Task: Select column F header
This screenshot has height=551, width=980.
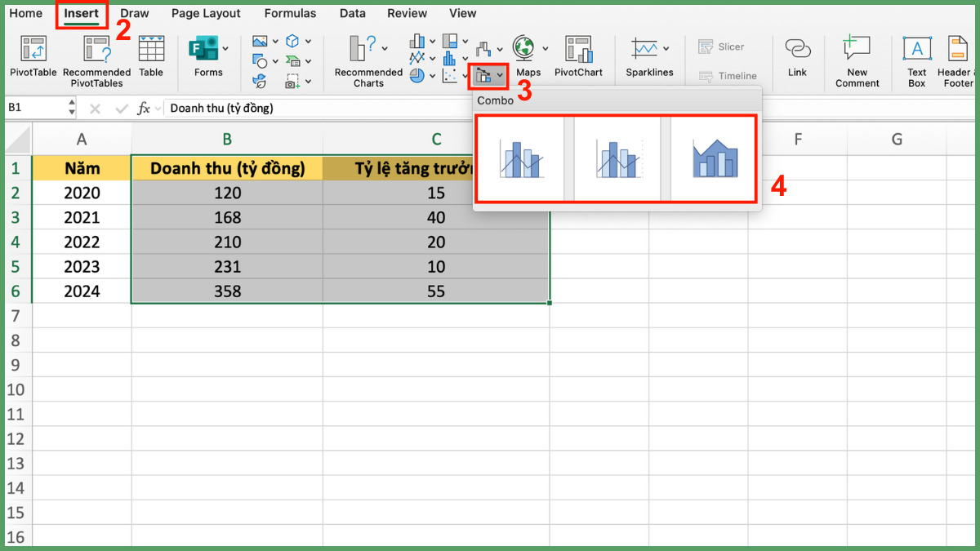Action: (797, 140)
